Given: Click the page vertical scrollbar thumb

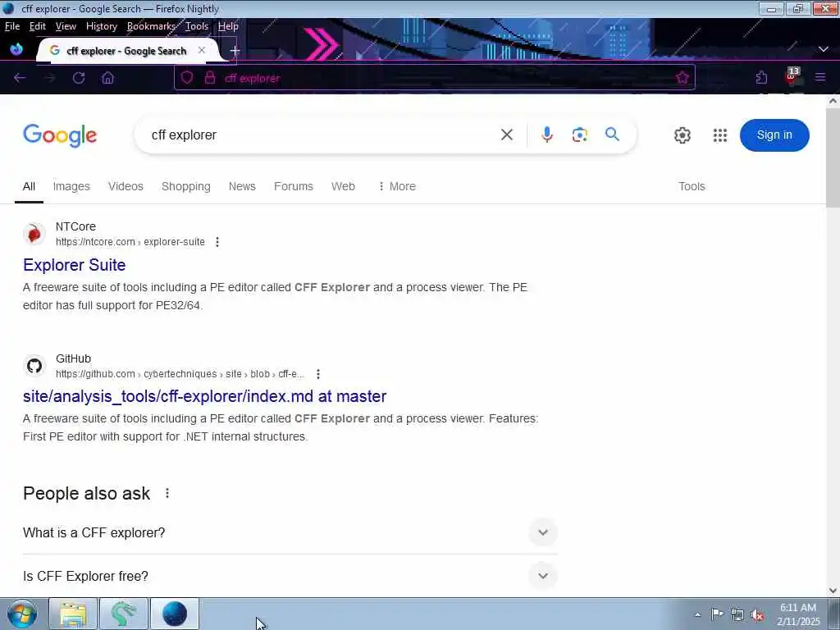Looking at the screenshot, I should click(833, 157).
